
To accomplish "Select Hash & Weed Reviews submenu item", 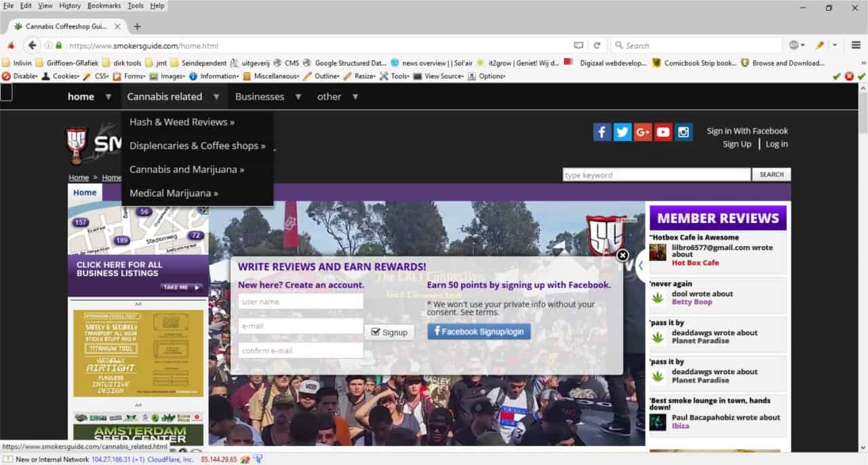I will point(182,122).
